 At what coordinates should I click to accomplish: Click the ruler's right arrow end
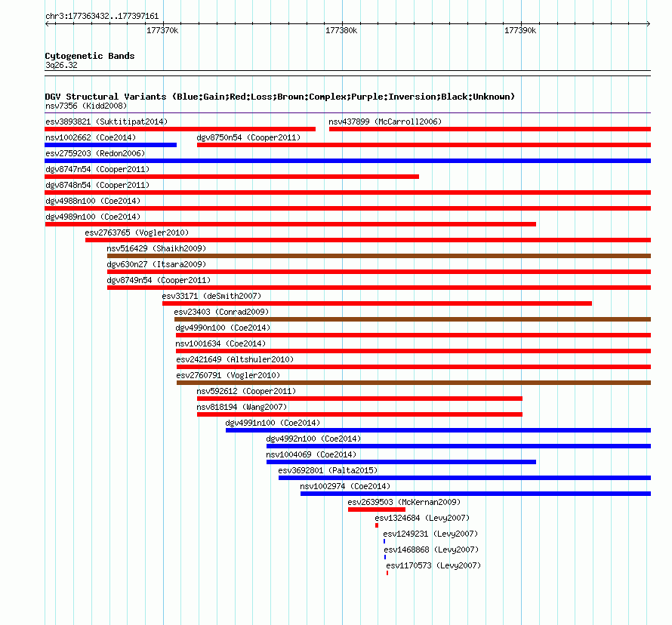649,24
